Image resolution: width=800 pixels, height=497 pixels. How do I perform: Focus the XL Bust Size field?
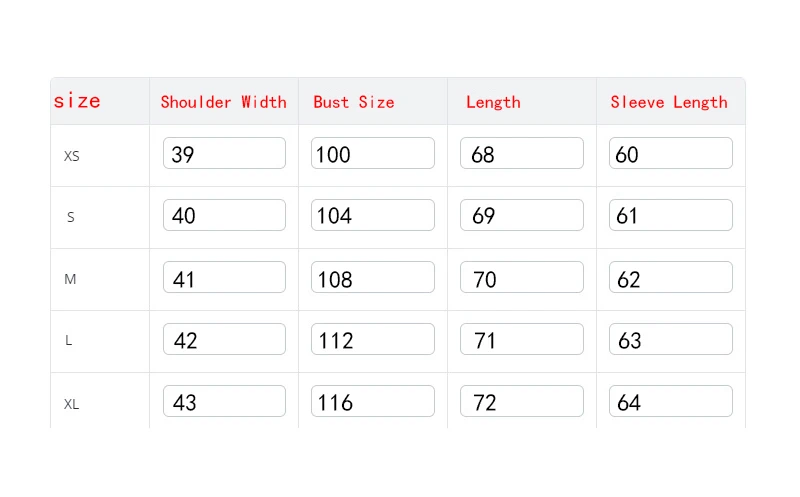pos(373,402)
